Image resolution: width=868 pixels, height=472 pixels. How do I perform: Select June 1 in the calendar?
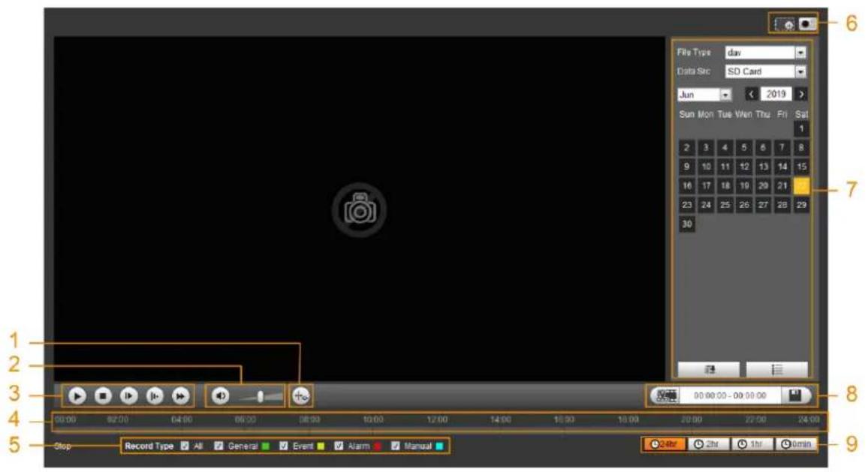[801, 128]
